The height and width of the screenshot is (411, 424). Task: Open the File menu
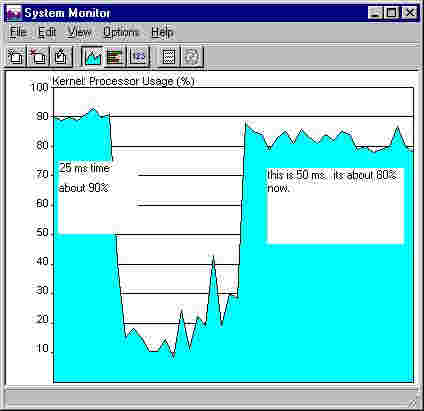[18, 32]
